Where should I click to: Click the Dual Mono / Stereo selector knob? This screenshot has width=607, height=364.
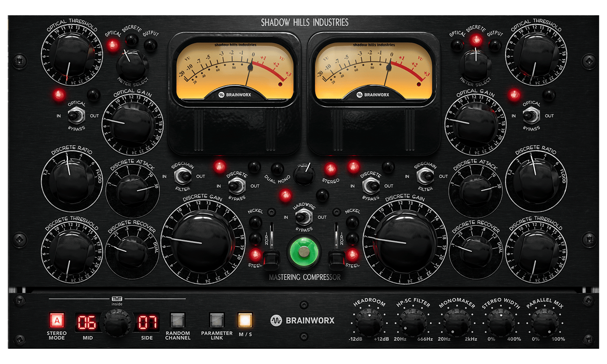point(303,175)
